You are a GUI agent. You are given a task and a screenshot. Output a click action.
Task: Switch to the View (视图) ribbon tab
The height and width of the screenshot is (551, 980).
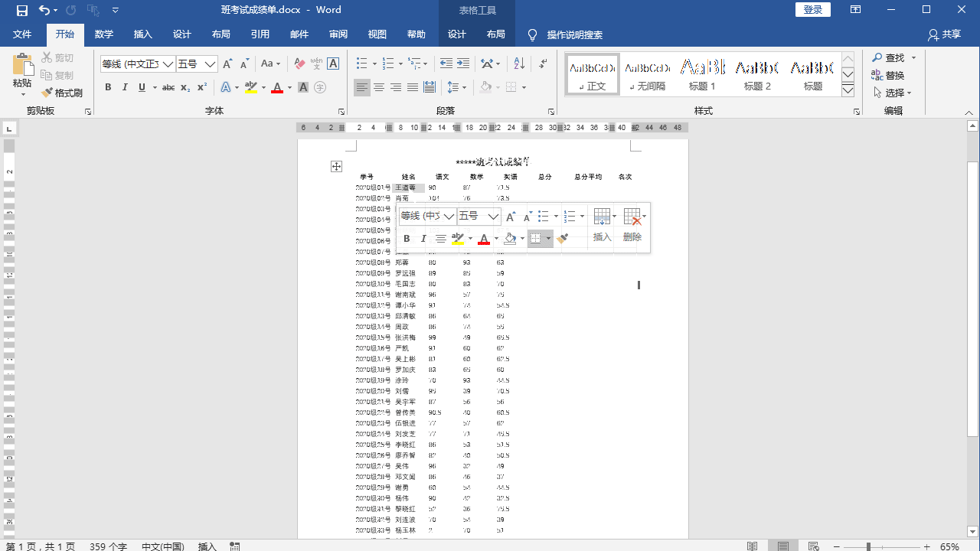377,34
